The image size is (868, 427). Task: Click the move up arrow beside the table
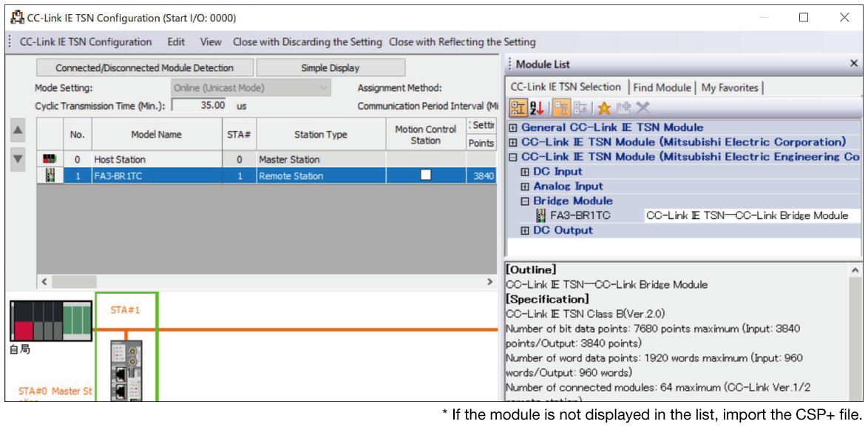coord(18,131)
